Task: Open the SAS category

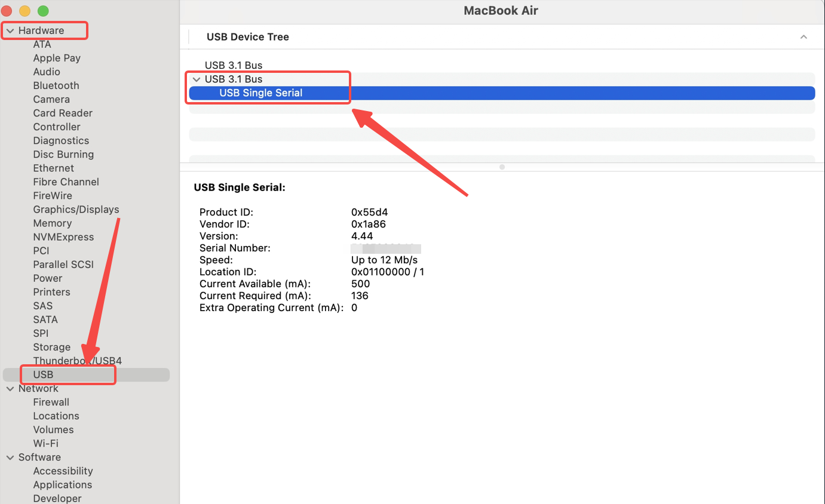Action: [x=43, y=305]
